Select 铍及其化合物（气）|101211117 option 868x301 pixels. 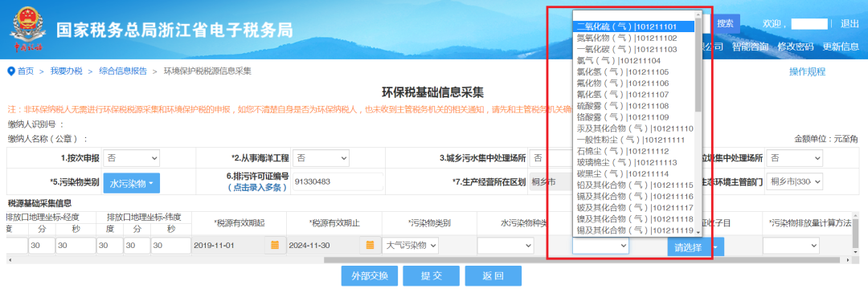(633, 208)
